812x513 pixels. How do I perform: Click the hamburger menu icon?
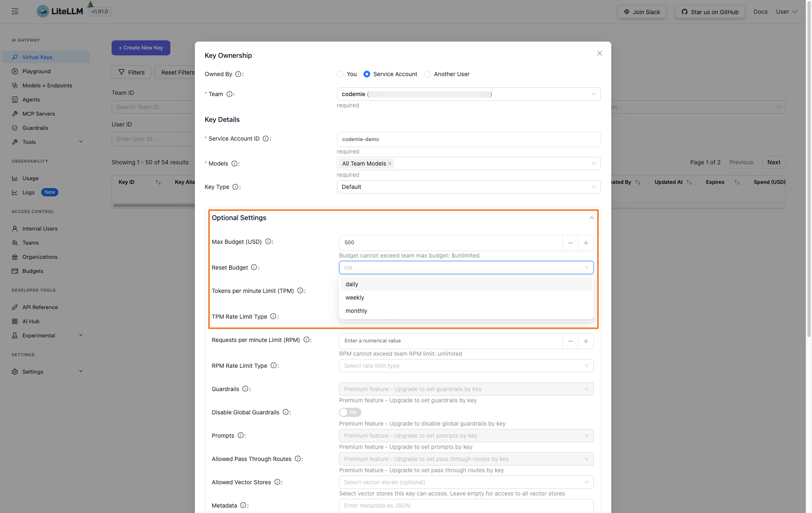[15, 11]
